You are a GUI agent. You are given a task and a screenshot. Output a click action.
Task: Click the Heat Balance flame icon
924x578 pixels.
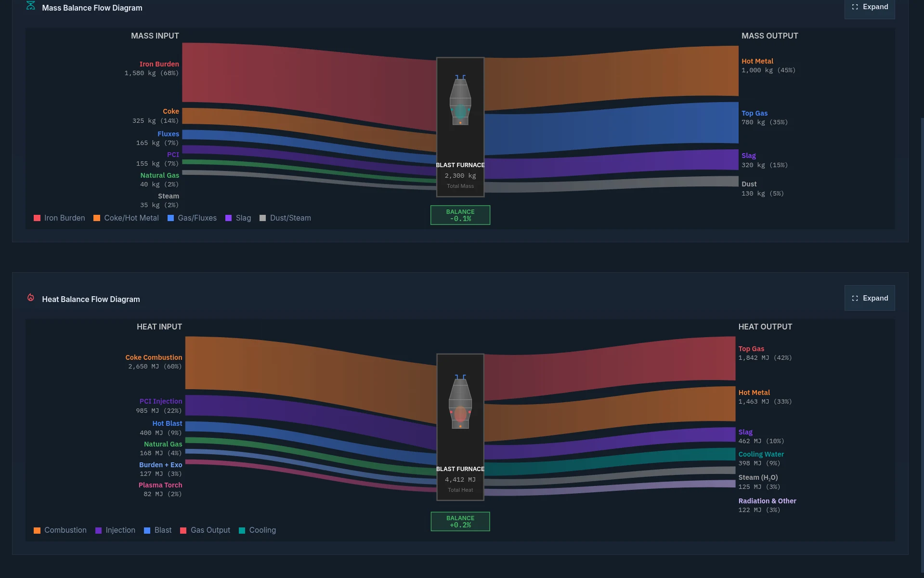click(30, 297)
